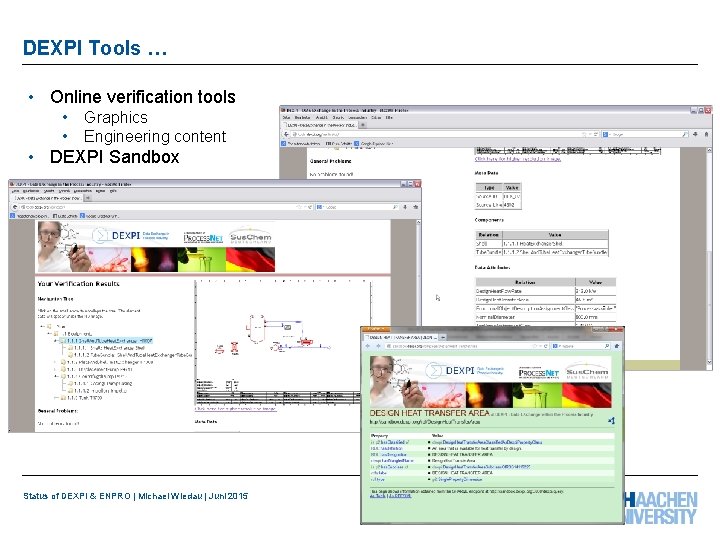Click the first property link under the Property column
This screenshot has height=540, width=720.
(x=390, y=442)
